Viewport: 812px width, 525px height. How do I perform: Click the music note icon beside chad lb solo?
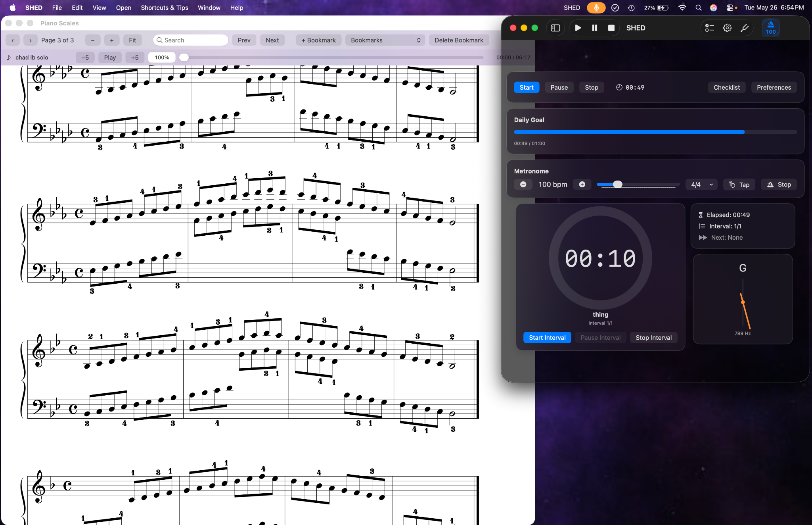coord(9,58)
